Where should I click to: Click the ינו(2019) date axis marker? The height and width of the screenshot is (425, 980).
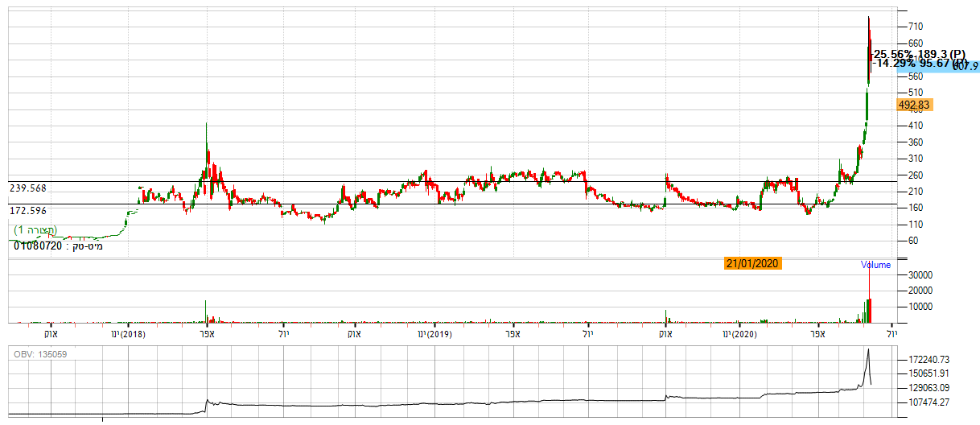pyautogui.click(x=433, y=333)
